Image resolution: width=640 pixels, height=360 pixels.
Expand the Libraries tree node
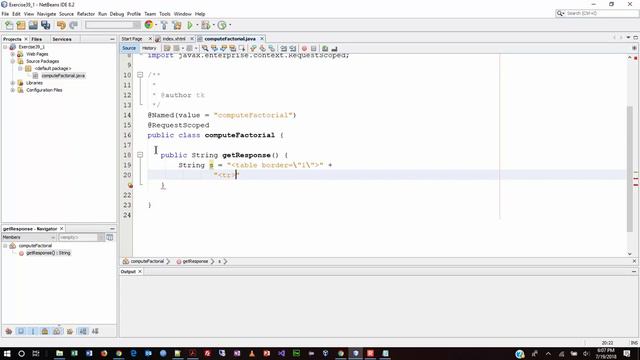pyautogui.click(x=13, y=83)
